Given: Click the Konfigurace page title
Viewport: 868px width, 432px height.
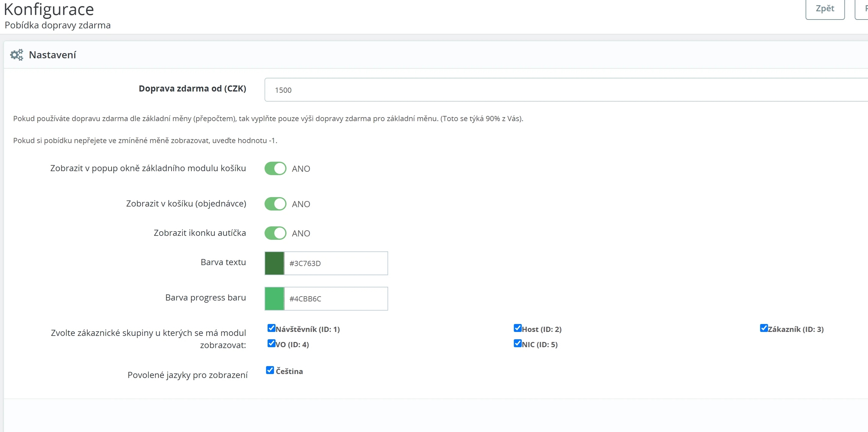Looking at the screenshot, I should [x=49, y=9].
